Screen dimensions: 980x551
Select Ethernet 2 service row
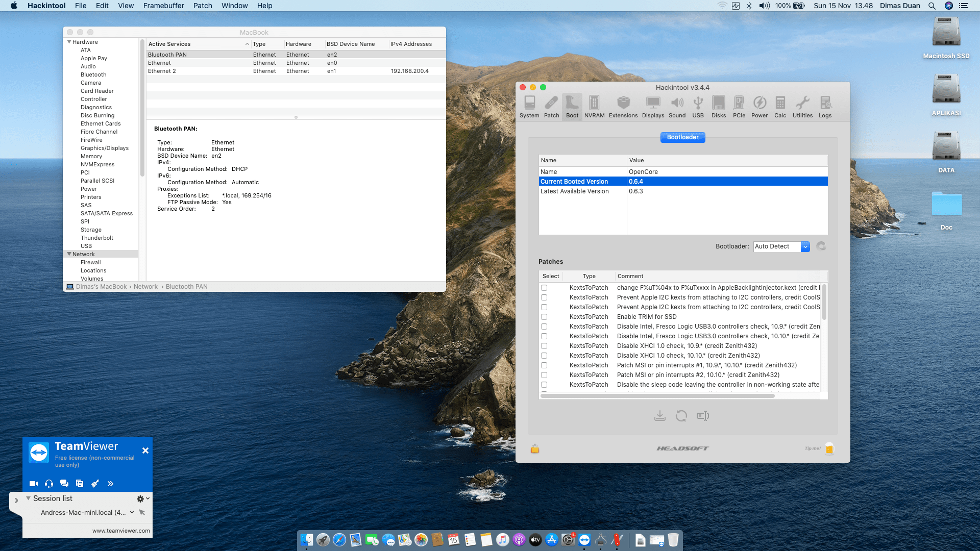click(296, 71)
